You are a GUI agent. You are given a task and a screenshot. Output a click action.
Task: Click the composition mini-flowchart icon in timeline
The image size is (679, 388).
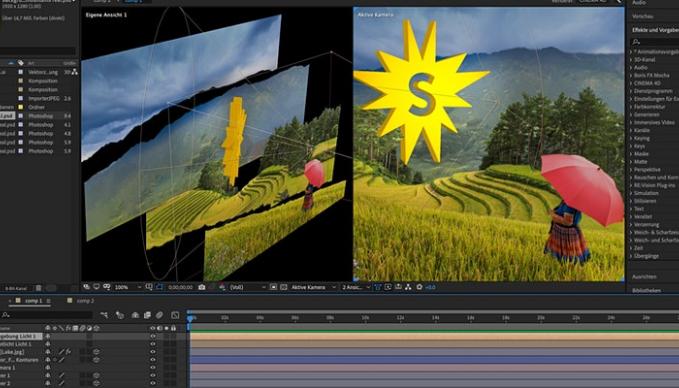click(x=104, y=315)
